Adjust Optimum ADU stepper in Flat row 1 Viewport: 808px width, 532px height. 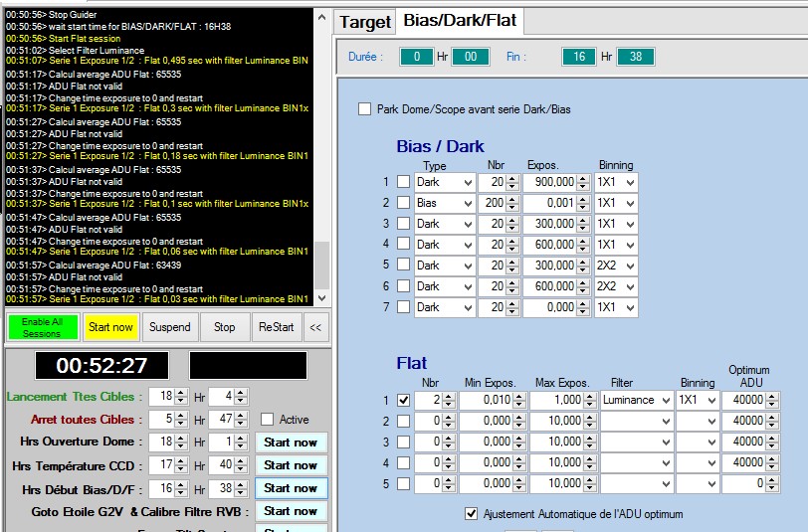(x=772, y=400)
